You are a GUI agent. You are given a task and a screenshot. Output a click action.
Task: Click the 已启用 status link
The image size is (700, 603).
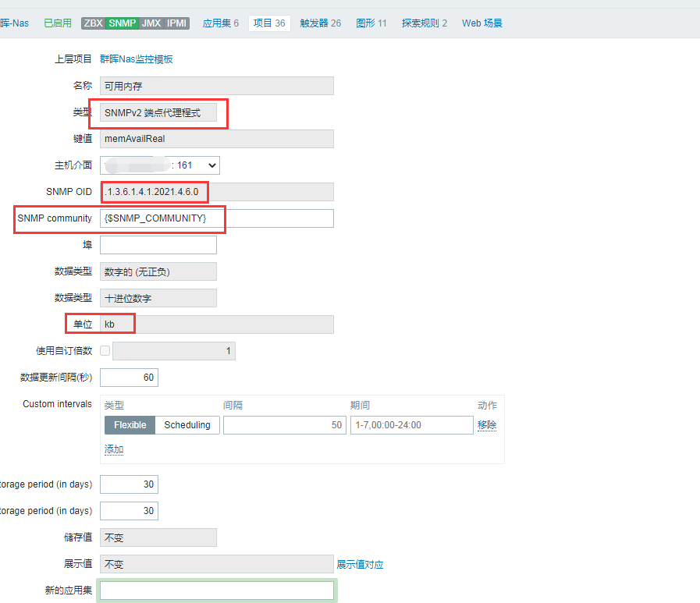(x=58, y=23)
